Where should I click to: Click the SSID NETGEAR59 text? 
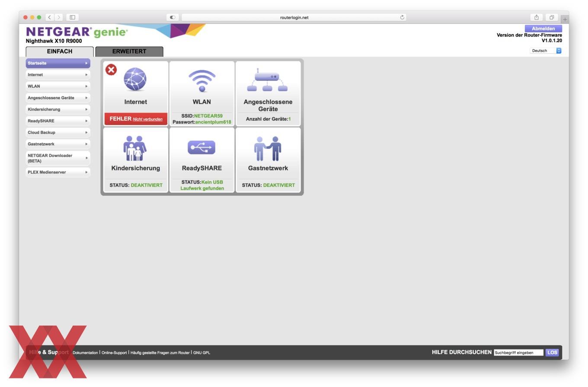coord(202,116)
